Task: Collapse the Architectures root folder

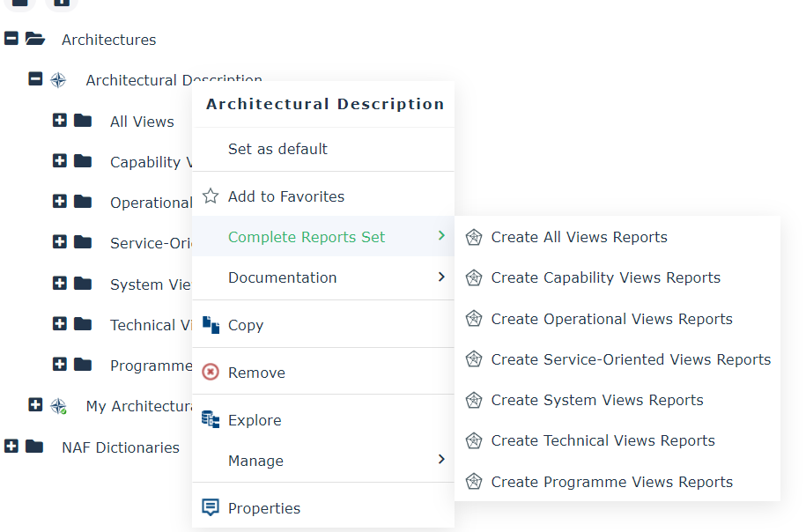Action: tap(11, 39)
